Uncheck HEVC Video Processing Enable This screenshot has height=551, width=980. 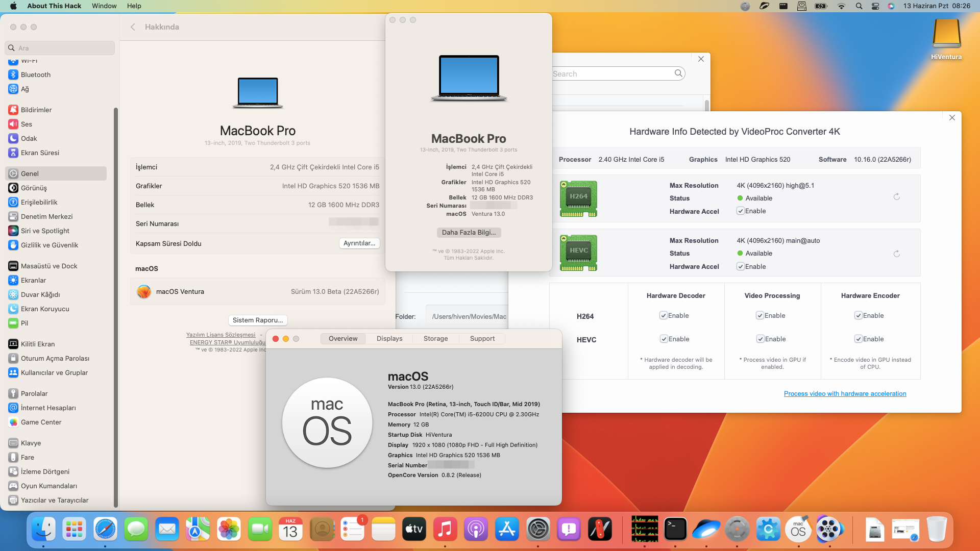(x=761, y=339)
